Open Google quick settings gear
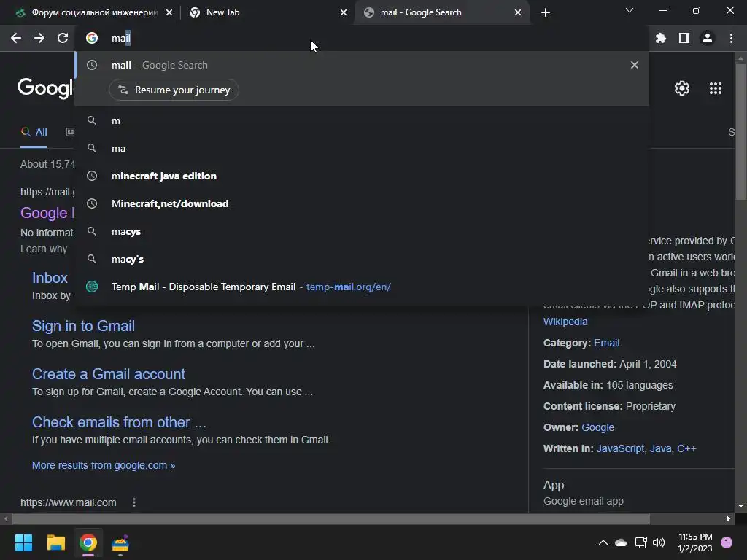The width and height of the screenshot is (747, 560). coord(682,88)
